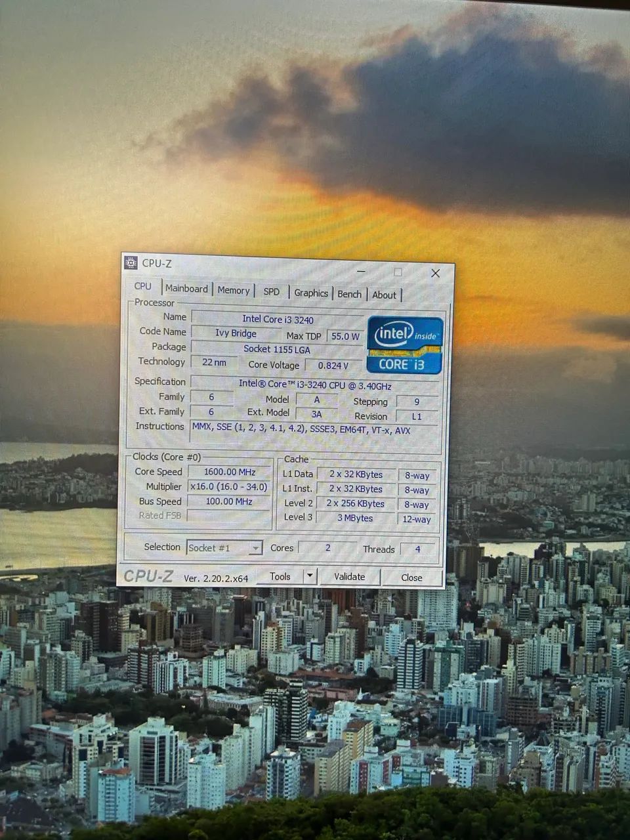Click the Bus Speed value '100.00 MHz'
630x840 pixels.
pos(229,501)
